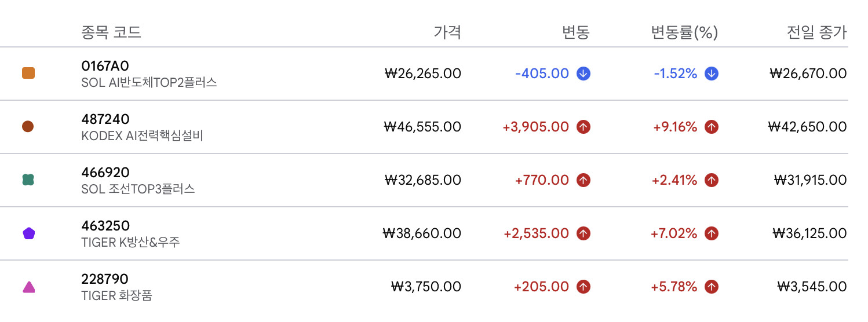Sort by the 가격 column header
The width and height of the screenshot is (868, 322).
(x=447, y=32)
